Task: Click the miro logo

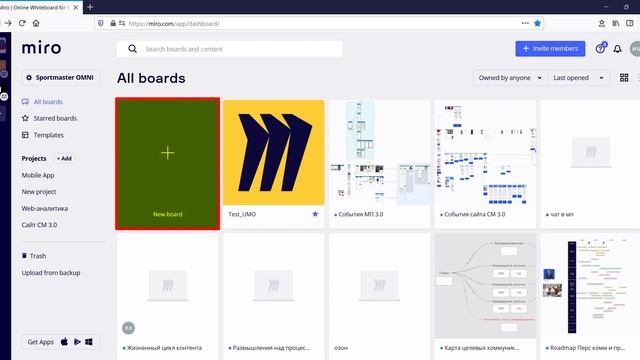Action: tap(41, 48)
